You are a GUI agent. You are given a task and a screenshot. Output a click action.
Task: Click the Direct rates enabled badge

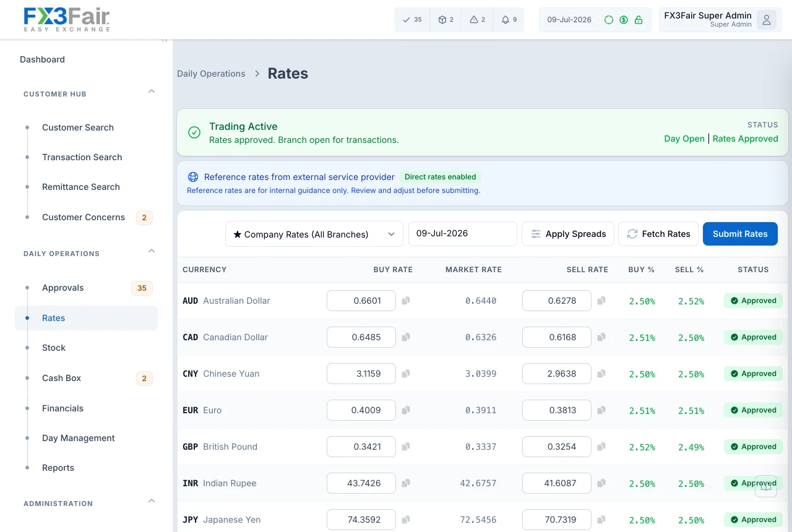[x=441, y=177]
